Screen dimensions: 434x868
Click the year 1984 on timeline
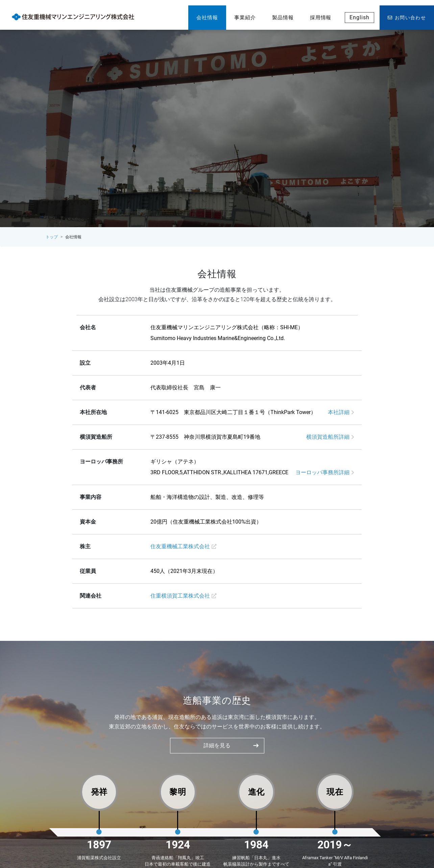256,845
